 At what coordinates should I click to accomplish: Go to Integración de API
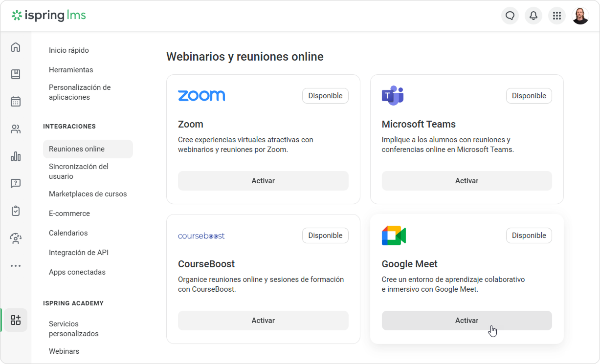pos(79,253)
